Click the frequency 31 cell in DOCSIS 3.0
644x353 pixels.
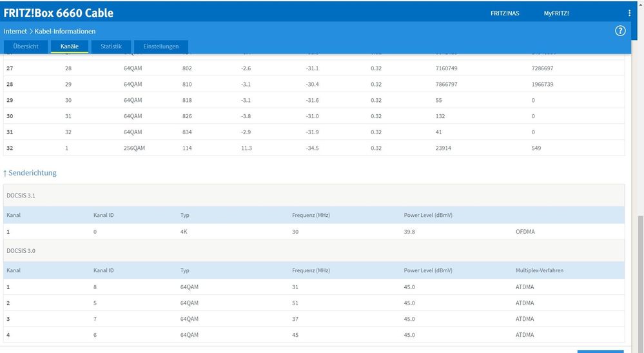(295, 287)
